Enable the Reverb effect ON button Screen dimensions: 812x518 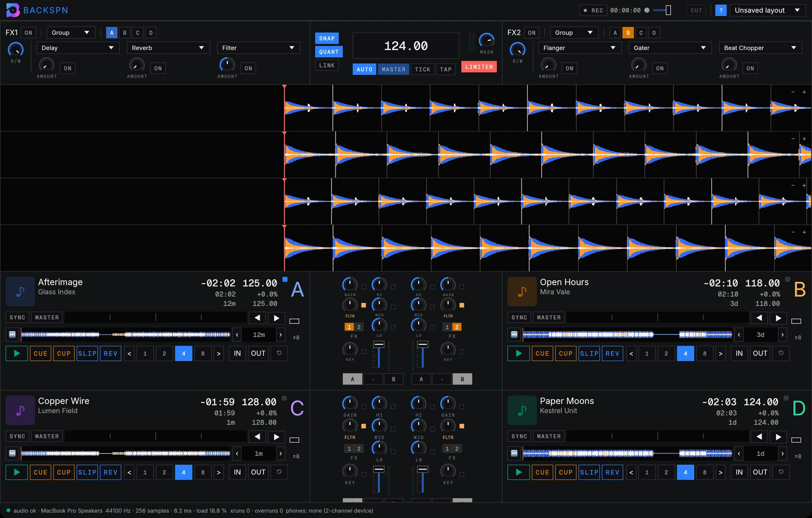coord(158,68)
